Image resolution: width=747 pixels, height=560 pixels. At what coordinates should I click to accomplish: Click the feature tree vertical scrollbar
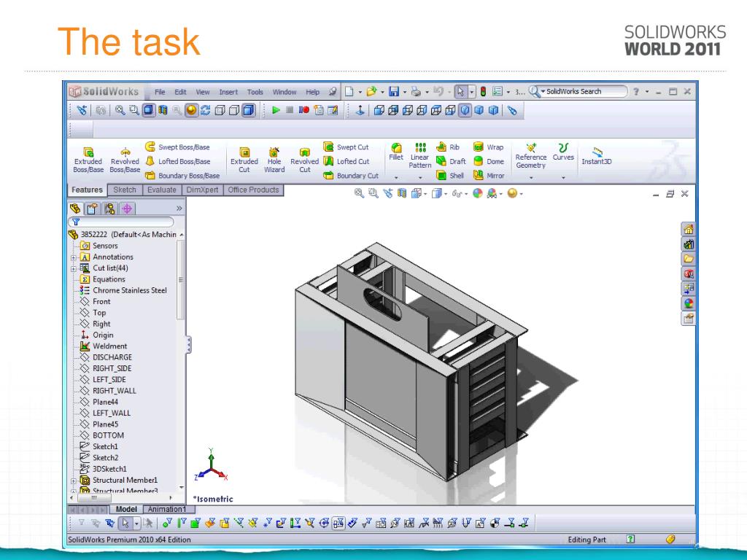[x=181, y=281]
